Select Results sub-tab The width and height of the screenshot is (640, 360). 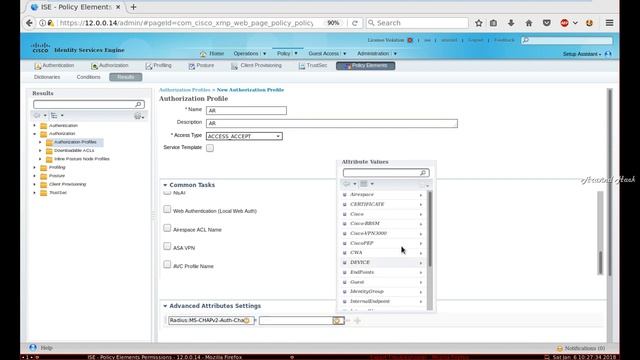(x=126, y=77)
